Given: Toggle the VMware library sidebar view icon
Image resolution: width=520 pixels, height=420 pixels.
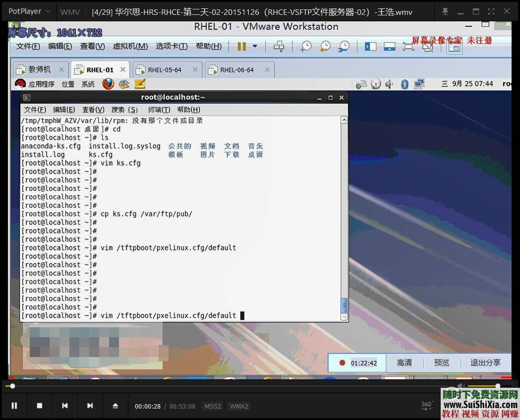Looking at the screenshot, I should (x=370, y=47).
